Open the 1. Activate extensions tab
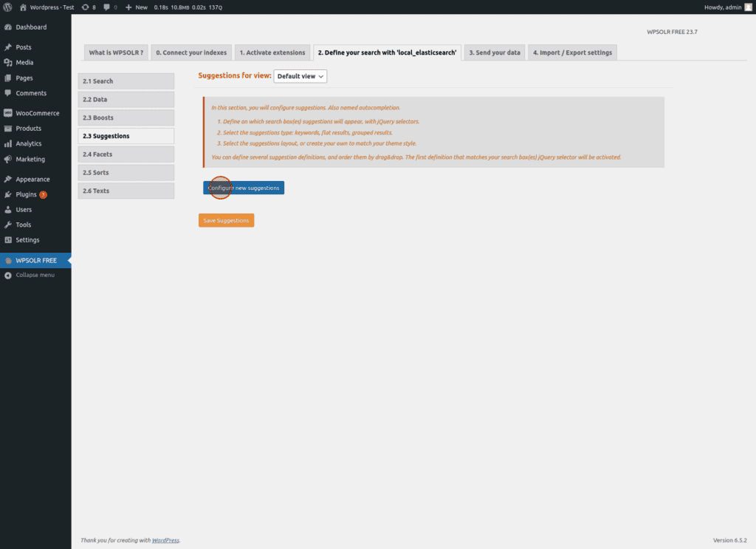 point(272,52)
